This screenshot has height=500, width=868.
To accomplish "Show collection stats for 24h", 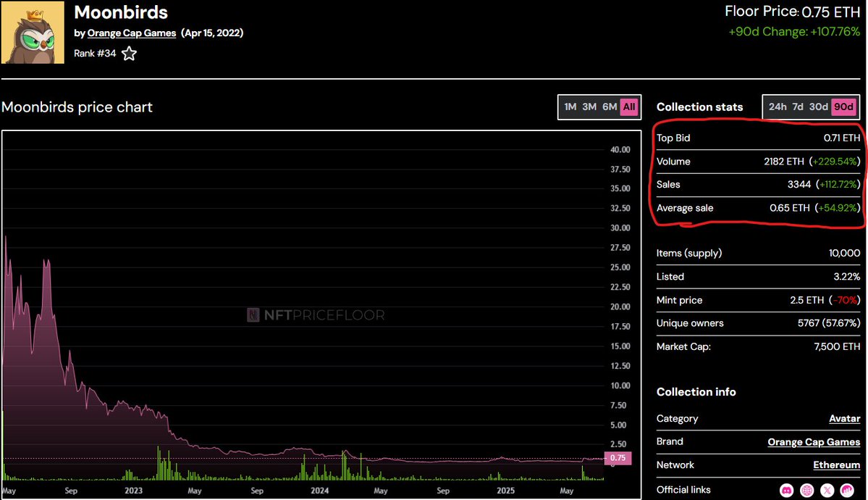I will 778,107.
